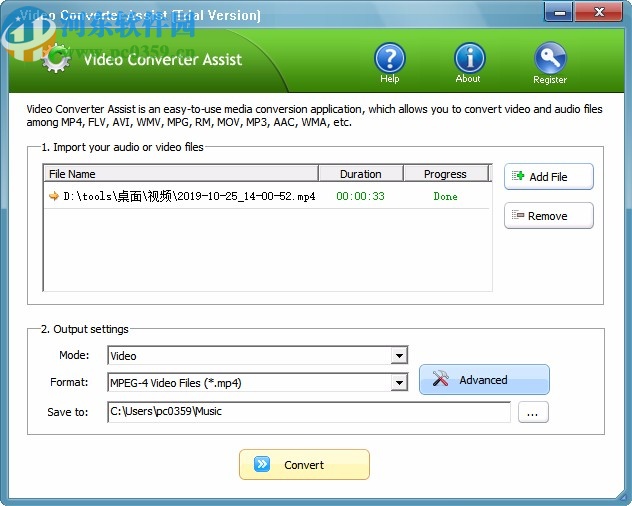Click the Register key icon
The height and width of the screenshot is (506, 632).
(550, 58)
